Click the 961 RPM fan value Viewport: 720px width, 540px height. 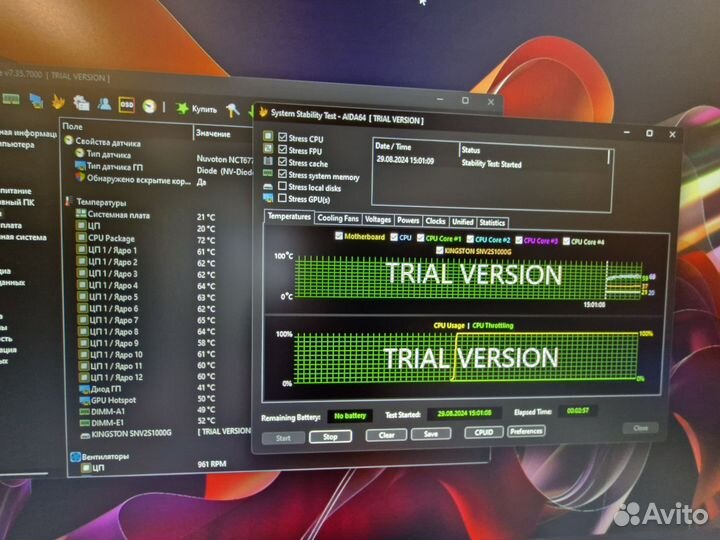point(212,464)
